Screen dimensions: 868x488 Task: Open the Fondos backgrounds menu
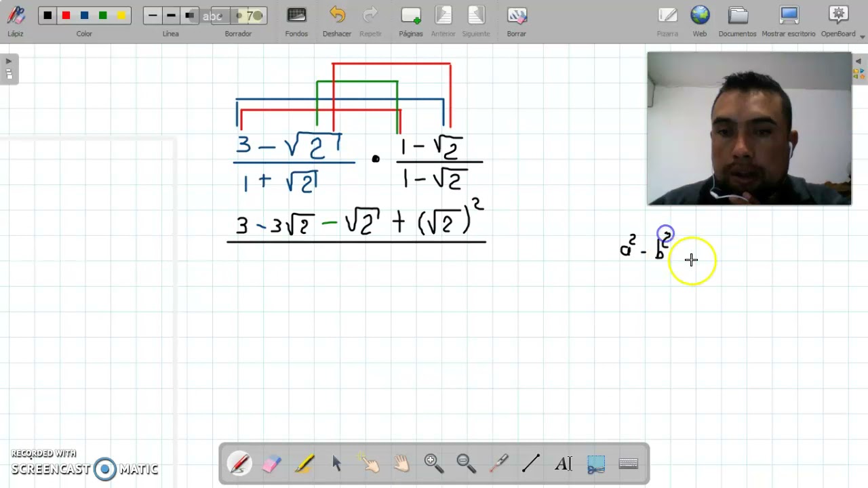point(296,20)
